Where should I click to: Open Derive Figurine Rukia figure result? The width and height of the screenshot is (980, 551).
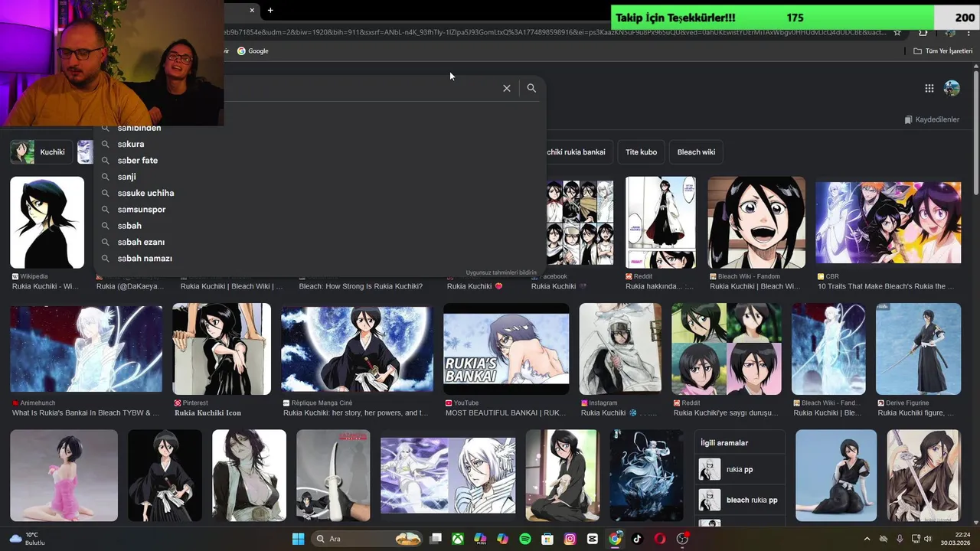[x=918, y=349]
